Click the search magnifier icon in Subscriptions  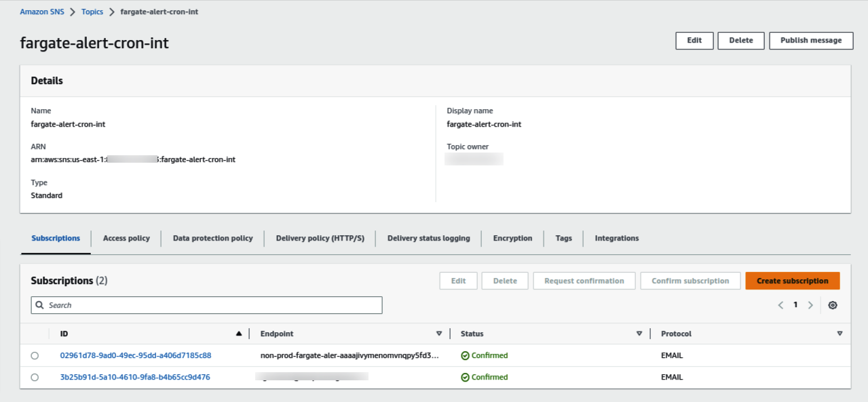click(x=39, y=305)
